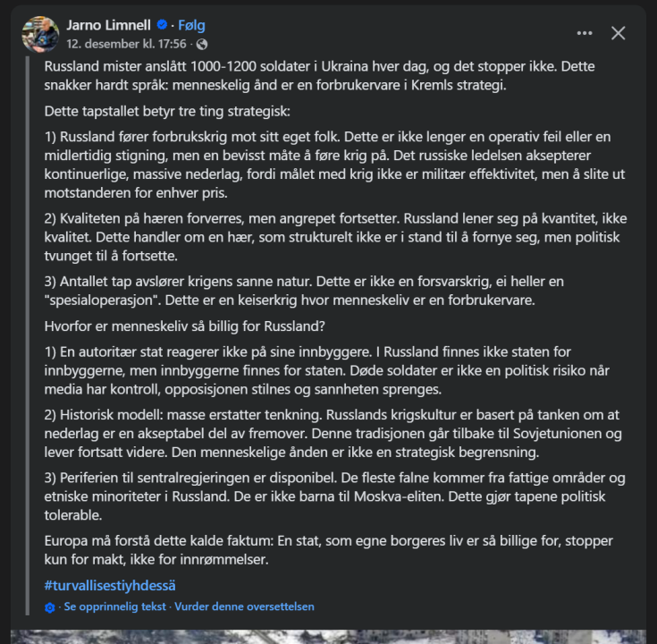This screenshot has width=657, height=644.
Task: Follow Jarno Limnell via Følg
Action: tap(191, 25)
